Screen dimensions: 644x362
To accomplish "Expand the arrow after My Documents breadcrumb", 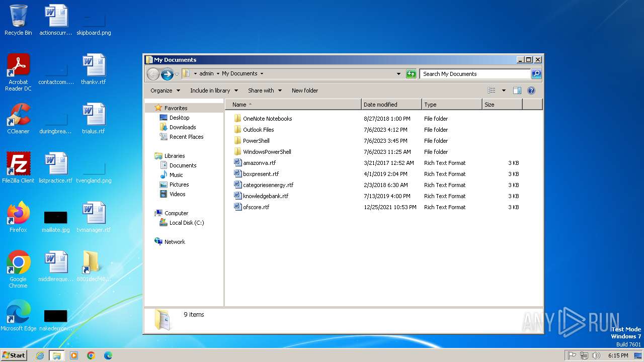I will 262,73.
